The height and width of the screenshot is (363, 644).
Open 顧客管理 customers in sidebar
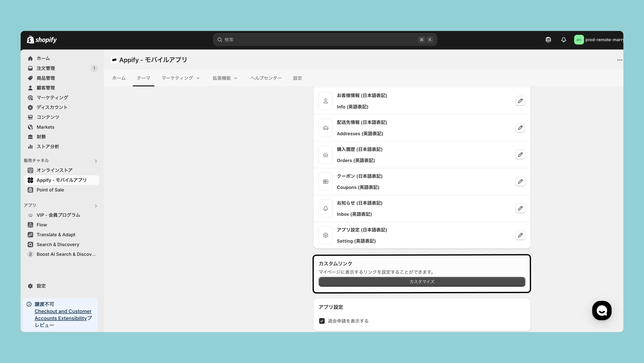[62, 88]
